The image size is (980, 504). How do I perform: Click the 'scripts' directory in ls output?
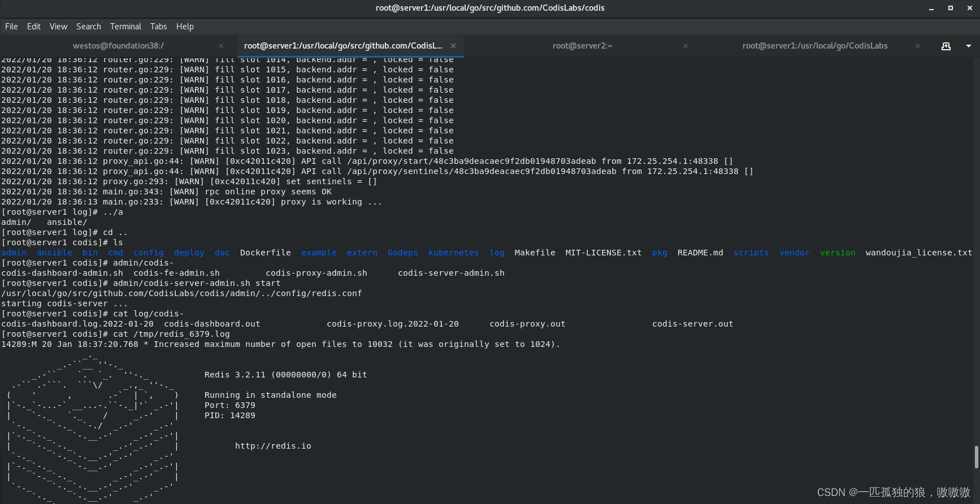click(x=751, y=253)
